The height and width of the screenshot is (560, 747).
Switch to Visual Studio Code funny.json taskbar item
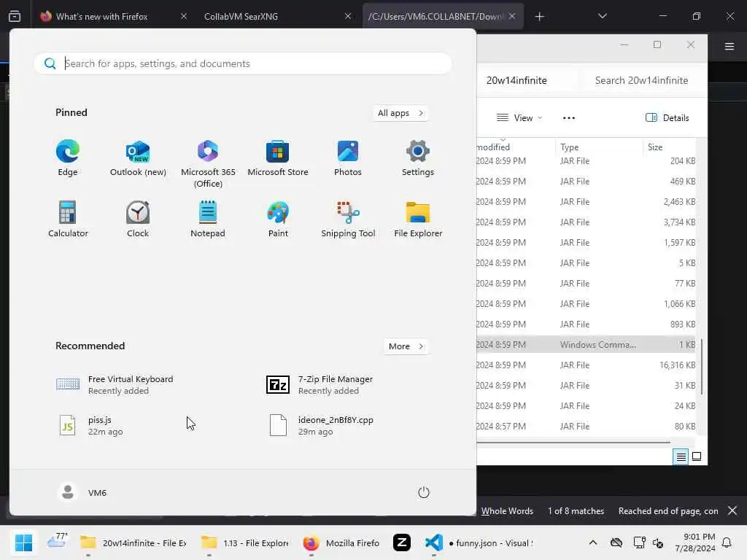click(479, 542)
